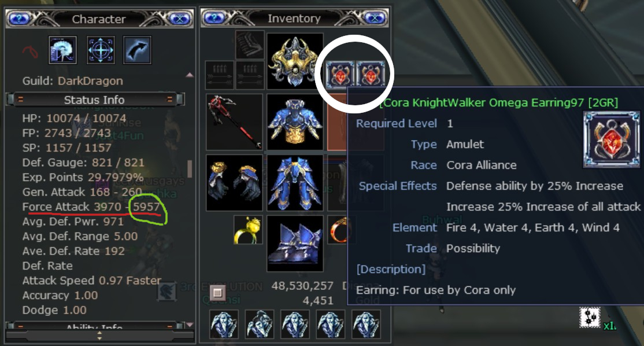Viewport: 644px width, 346px height.
Task: Select the first bag slot at inventory bottom
Action: [224, 324]
